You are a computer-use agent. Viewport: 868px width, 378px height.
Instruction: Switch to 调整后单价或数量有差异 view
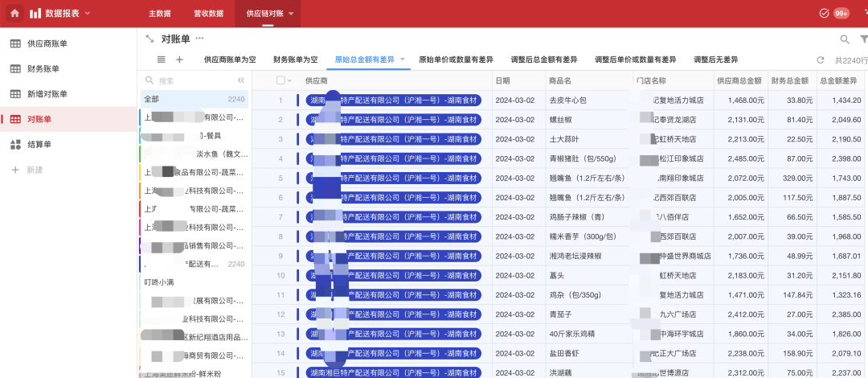tap(636, 60)
